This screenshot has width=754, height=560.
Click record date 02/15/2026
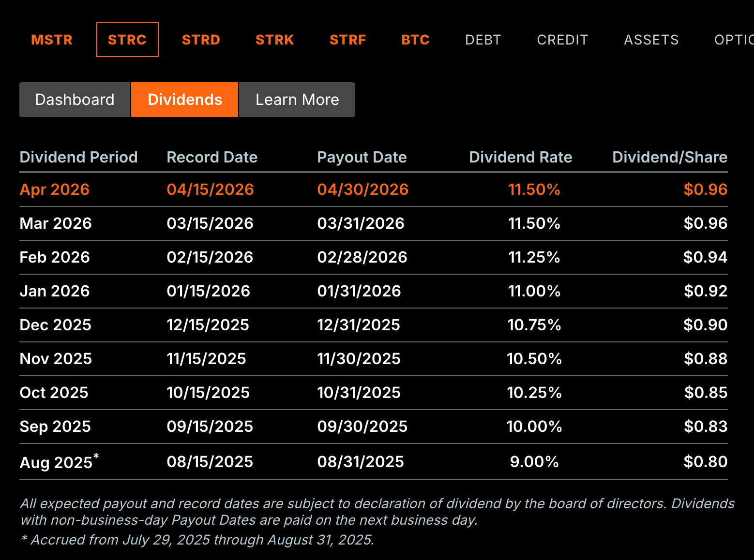(210, 257)
